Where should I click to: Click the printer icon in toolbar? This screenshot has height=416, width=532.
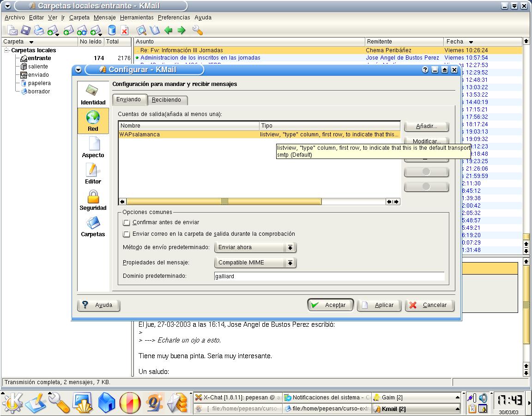(x=39, y=31)
